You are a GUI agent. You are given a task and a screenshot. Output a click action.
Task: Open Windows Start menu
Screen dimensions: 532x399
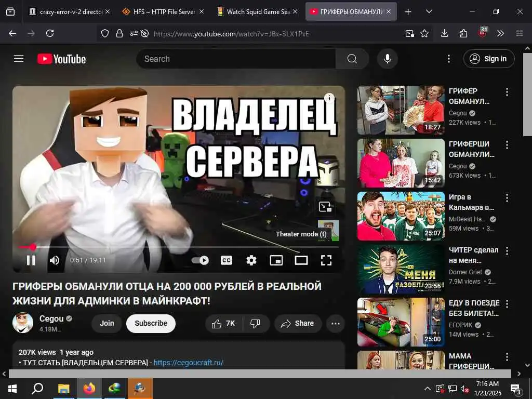pyautogui.click(x=12, y=389)
